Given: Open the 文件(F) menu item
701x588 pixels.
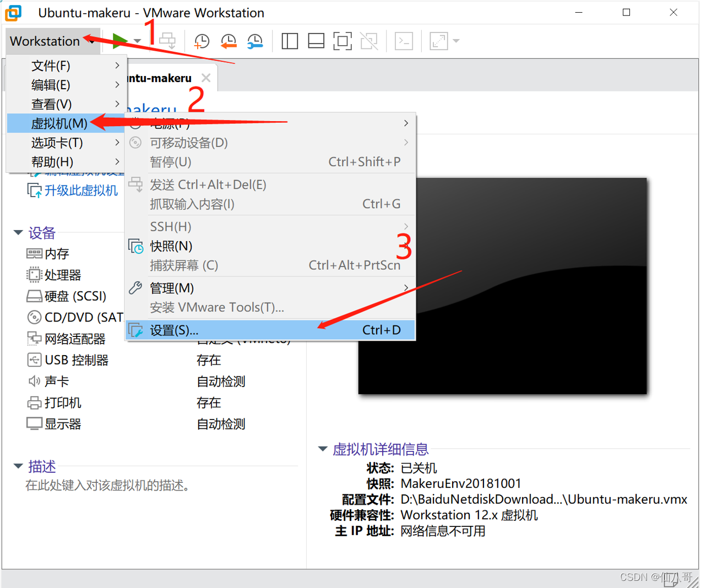Looking at the screenshot, I should 66,66.
